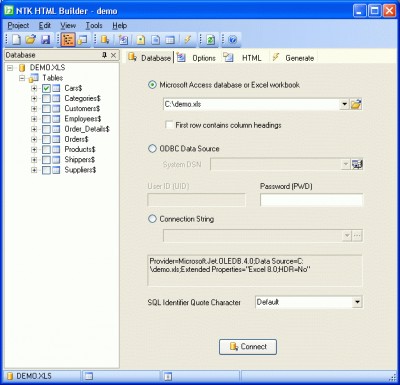
Task: Check the Customers$ table checkbox
Action: [x=46, y=109]
